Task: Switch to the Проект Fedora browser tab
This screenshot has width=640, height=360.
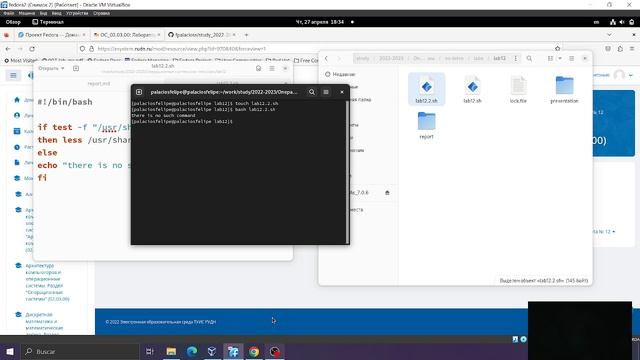Action: coord(52,35)
